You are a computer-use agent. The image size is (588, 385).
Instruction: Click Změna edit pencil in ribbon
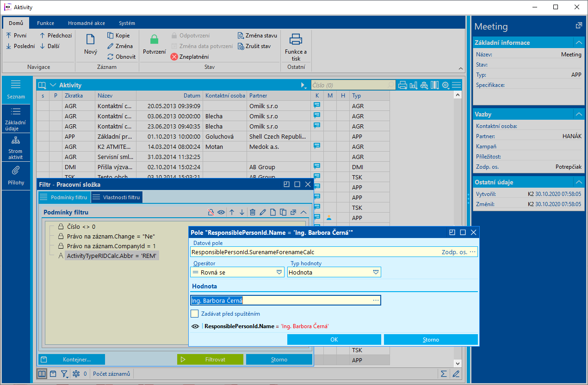pos(111,46)
